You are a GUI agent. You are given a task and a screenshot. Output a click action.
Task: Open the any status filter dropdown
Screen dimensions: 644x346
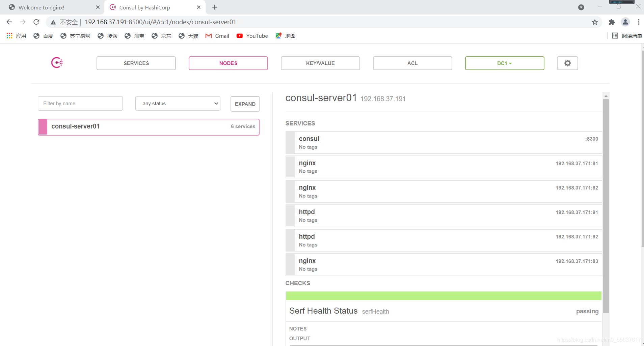pos(178,104)
